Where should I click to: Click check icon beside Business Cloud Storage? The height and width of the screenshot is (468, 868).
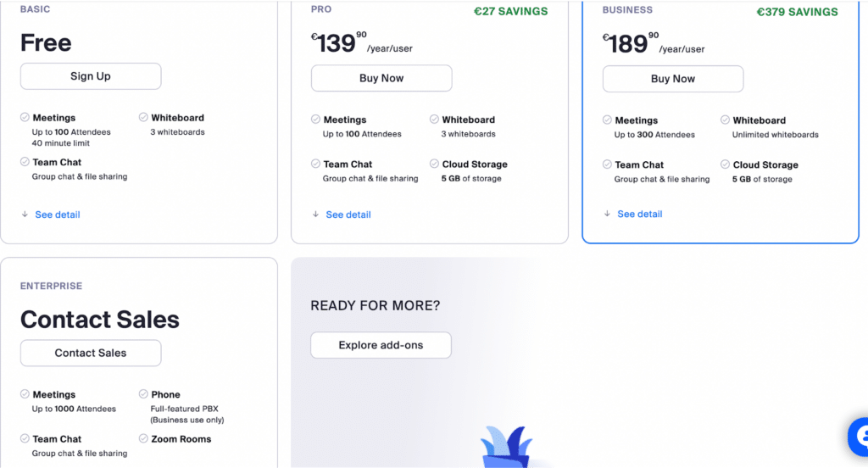tap(725, 165)
